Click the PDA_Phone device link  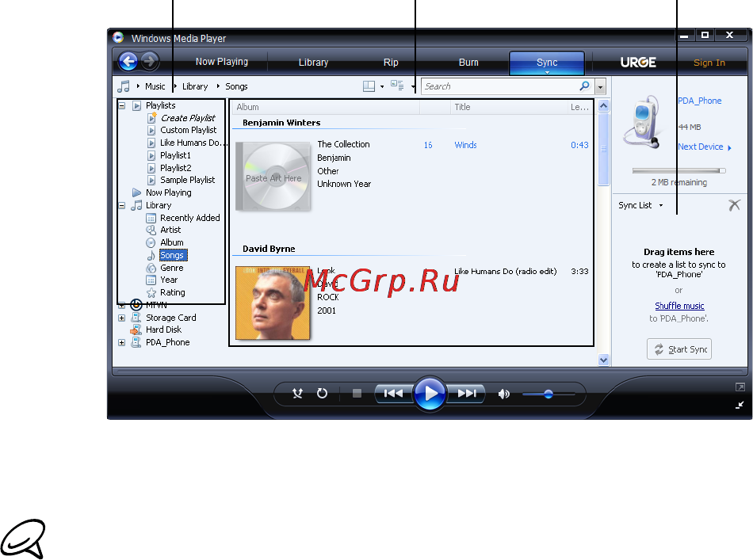tap(700, 101)
